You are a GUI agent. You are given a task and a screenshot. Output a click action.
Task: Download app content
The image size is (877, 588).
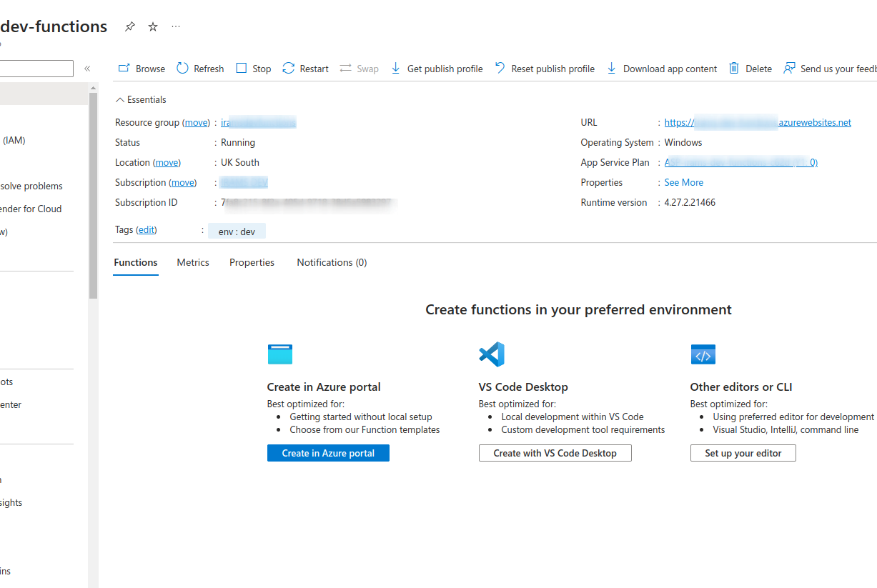pos(662,69)
